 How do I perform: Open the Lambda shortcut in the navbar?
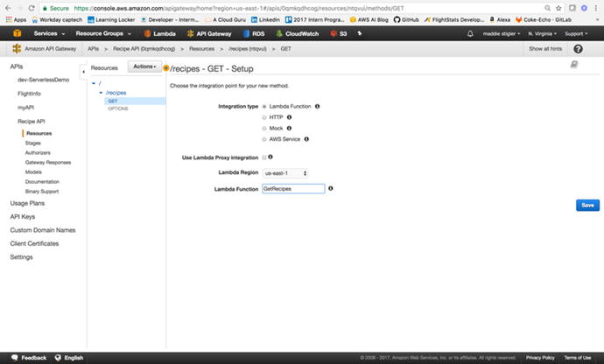click(x=160, y=34)
